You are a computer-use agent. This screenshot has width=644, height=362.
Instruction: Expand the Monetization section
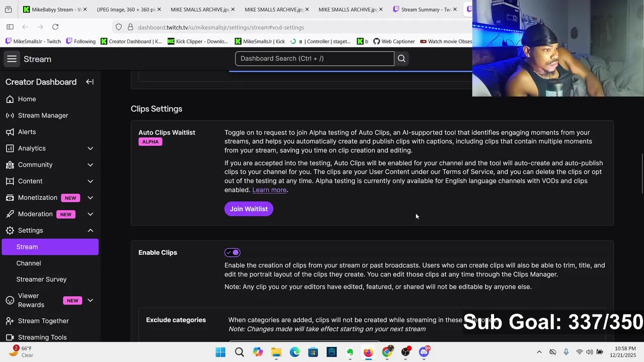click(90, 198)
